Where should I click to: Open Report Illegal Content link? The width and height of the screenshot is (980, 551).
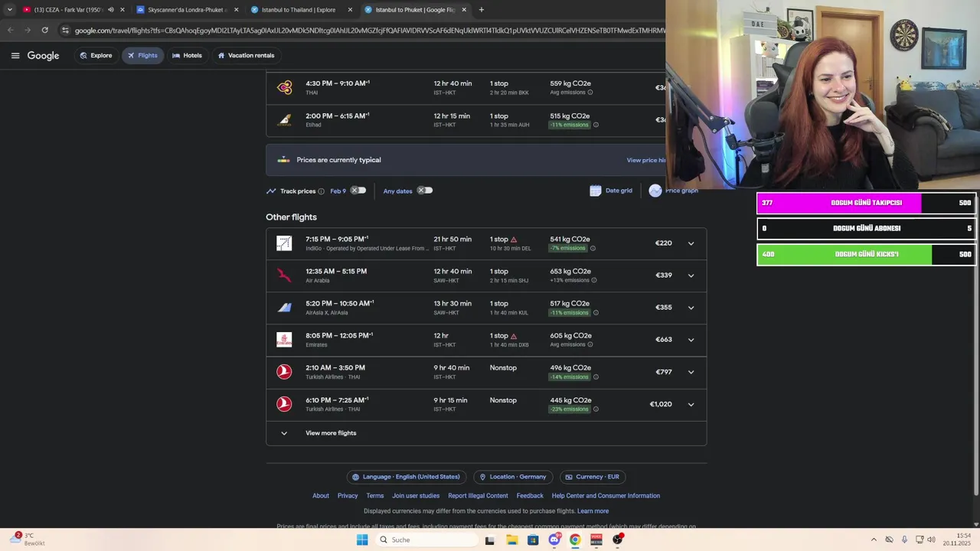click(x=478, y=496)
